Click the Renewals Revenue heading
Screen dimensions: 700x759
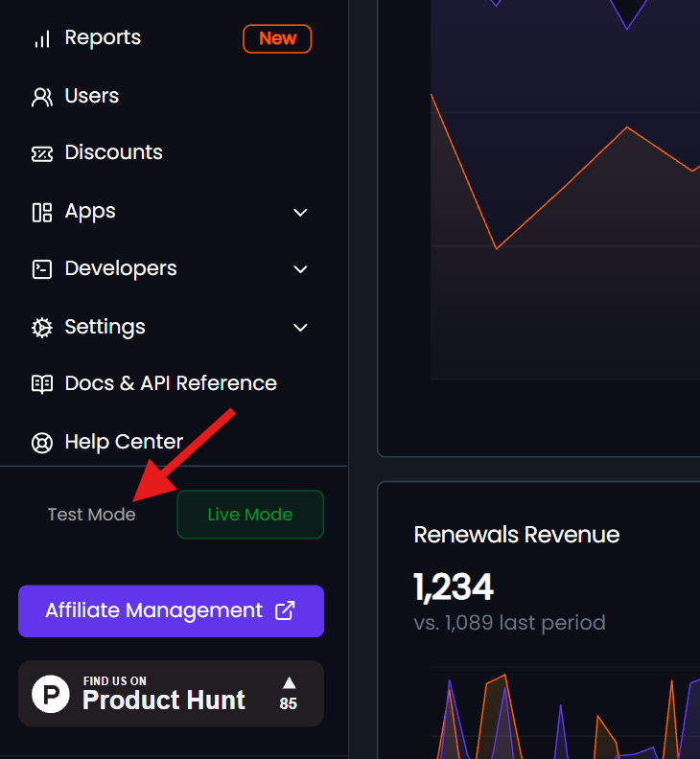pyautogui.click(x=517, y=535)
